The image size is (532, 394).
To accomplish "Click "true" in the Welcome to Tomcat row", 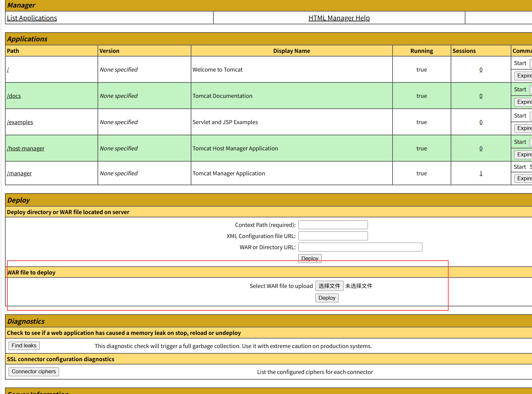I will [x=422, y=70].
